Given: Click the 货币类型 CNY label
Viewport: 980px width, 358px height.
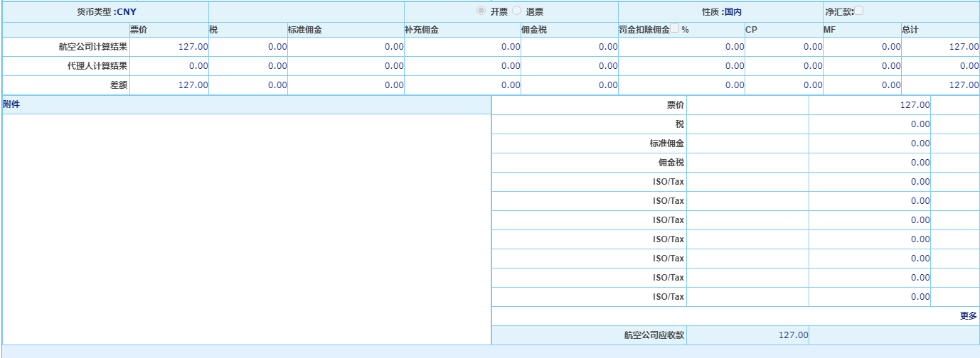Looking at the screenshot, I should pos(106,12).
